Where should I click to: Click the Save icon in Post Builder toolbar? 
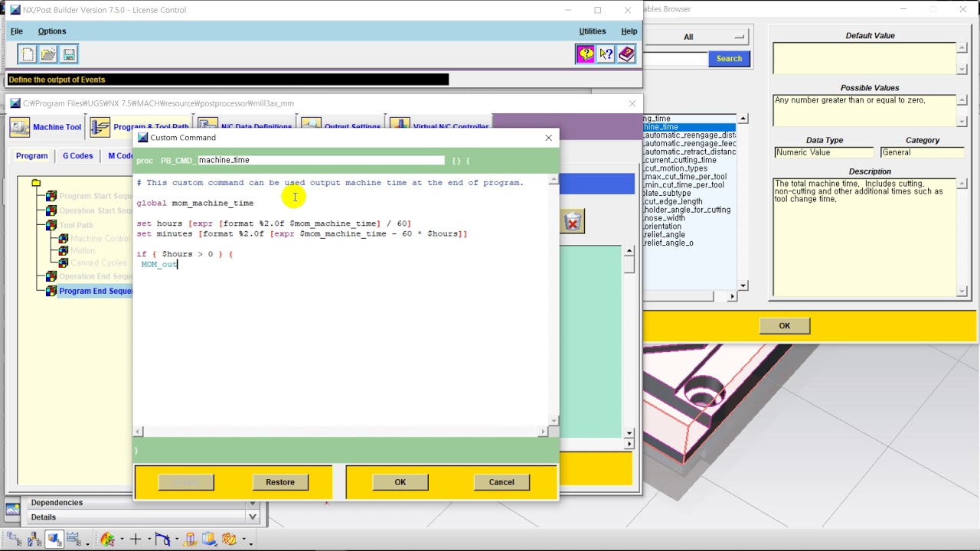click(x=69, y=54)
